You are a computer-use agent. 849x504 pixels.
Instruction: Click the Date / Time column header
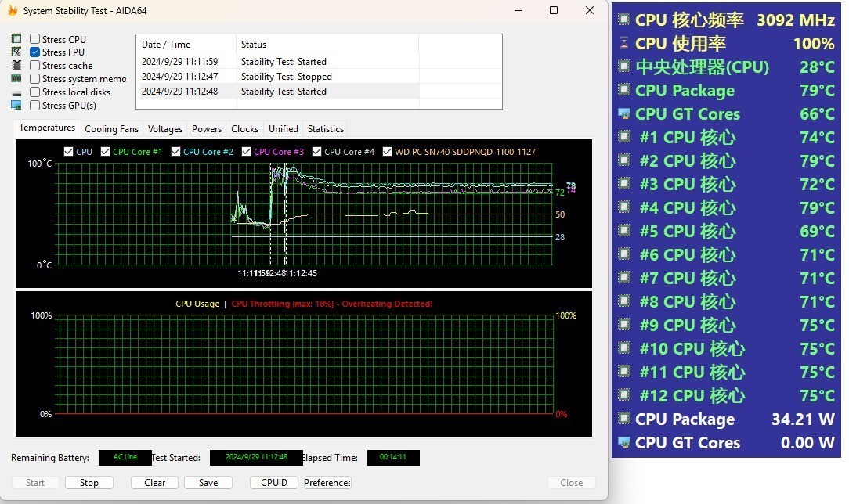coord(186,45)
